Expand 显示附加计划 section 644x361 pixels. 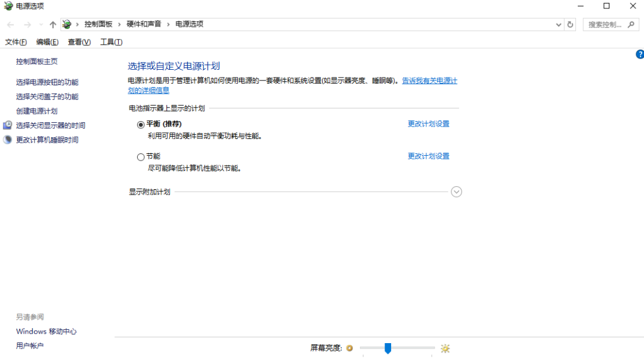456,192
